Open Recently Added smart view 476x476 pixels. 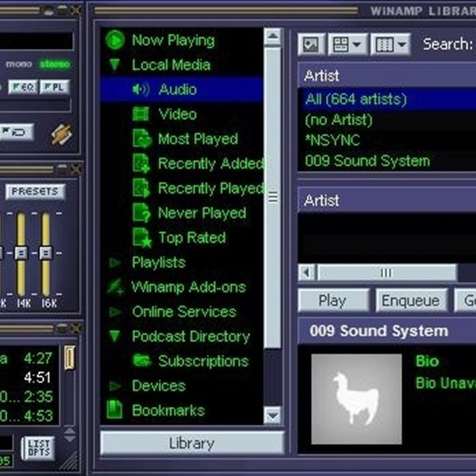[210, 163]
